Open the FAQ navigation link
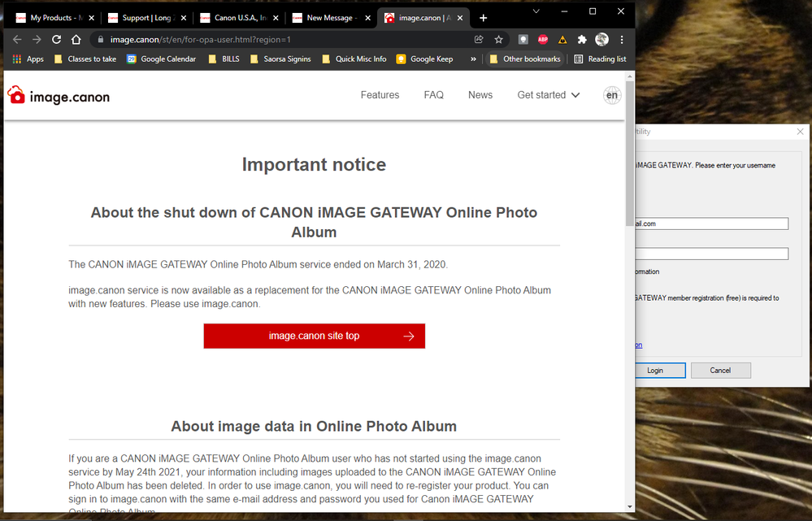 pyautogui.click(x=433, y=95)
